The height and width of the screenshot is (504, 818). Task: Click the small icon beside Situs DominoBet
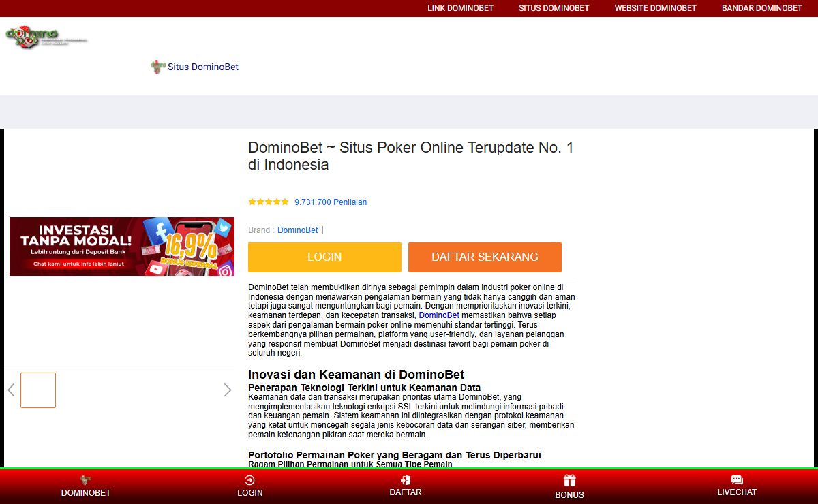158,67
